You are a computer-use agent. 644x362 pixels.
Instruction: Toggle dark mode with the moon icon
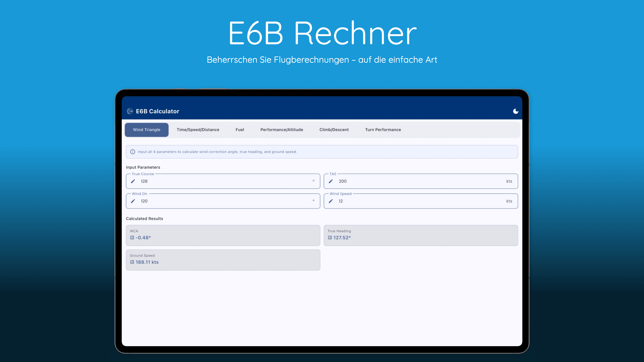(516, 111)
